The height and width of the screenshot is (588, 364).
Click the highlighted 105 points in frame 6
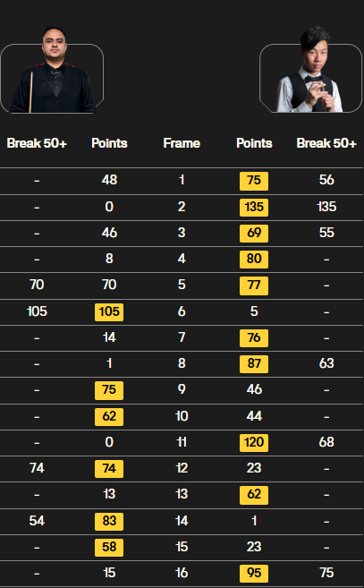click(109, 312)
